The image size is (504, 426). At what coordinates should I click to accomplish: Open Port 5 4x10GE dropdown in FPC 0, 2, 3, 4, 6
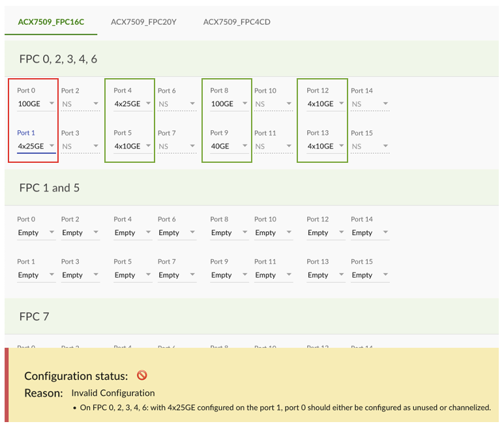click(133, 146)
